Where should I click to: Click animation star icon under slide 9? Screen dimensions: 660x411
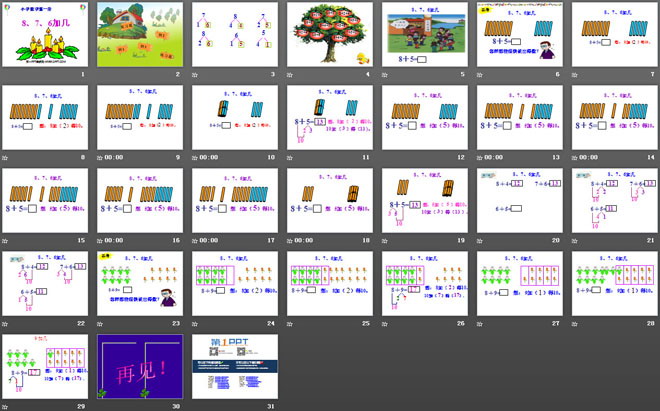click(x=100, y=157)
